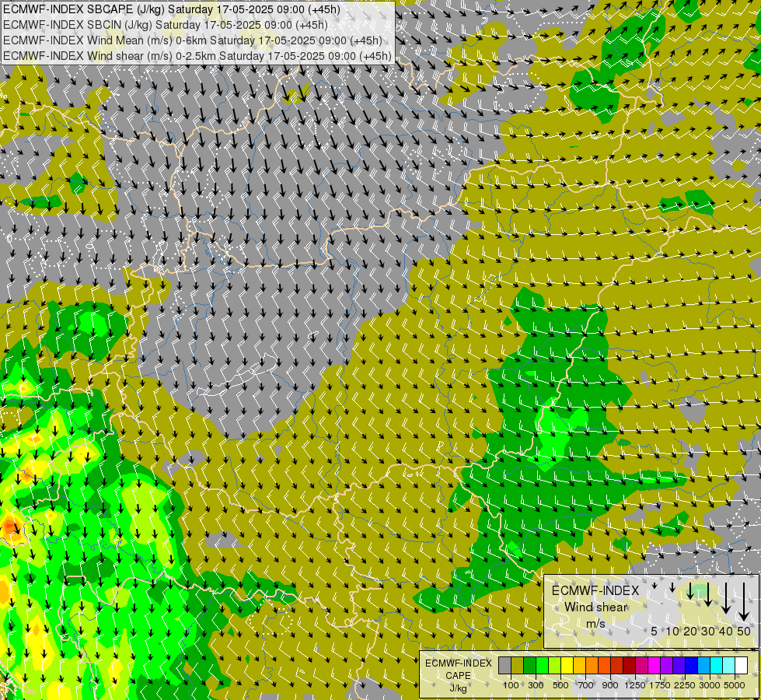Screen dimensions: 761x700
Task: Click the gray CAPE legend swatch
Action: (x=504, y=666)
